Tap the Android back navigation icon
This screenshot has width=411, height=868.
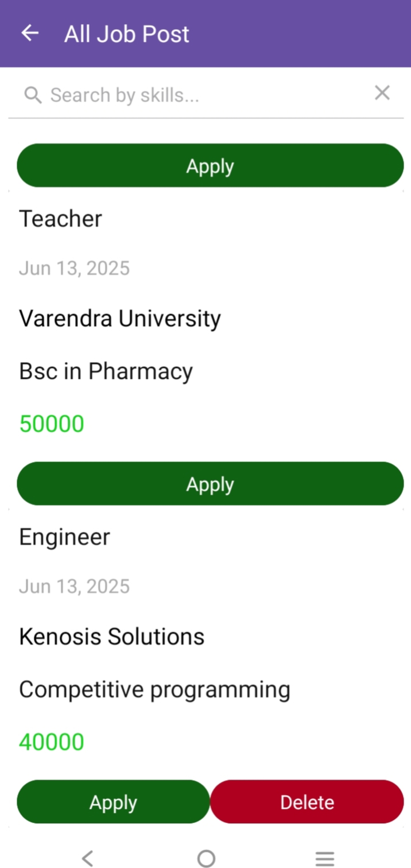click(x=87, y=858)
